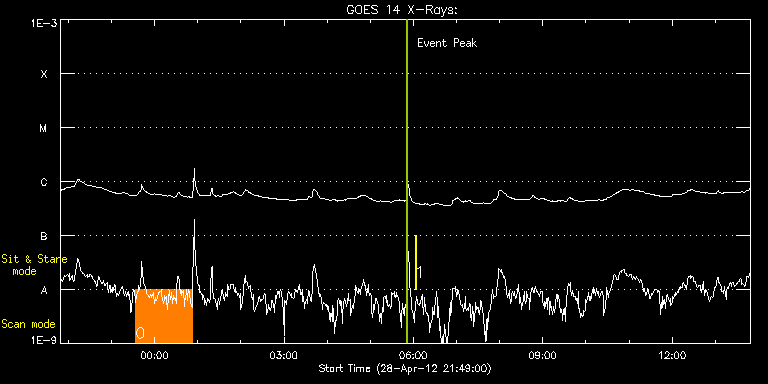Click the Start Time axis caption
The image size is (768, 384).
tap(405, 368)
